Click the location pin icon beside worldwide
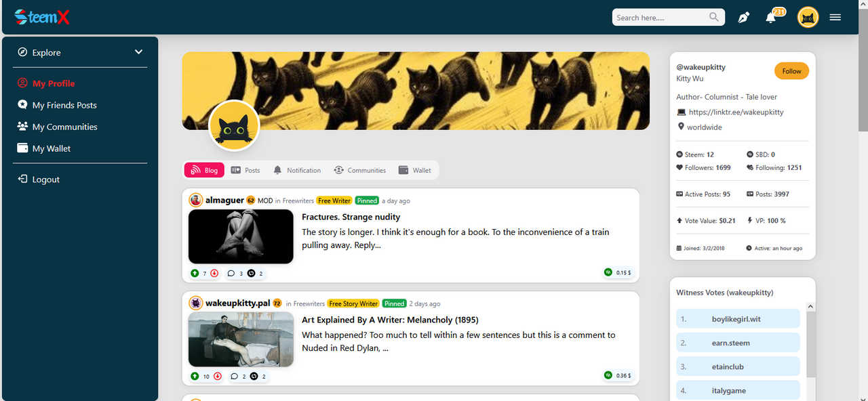The image size is (868, 401). [681, 127]
